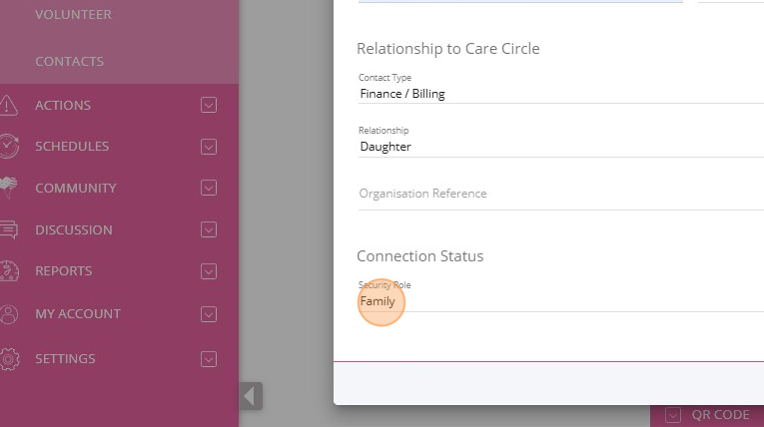Expand the Settings menu chevron

click(209, 358)
